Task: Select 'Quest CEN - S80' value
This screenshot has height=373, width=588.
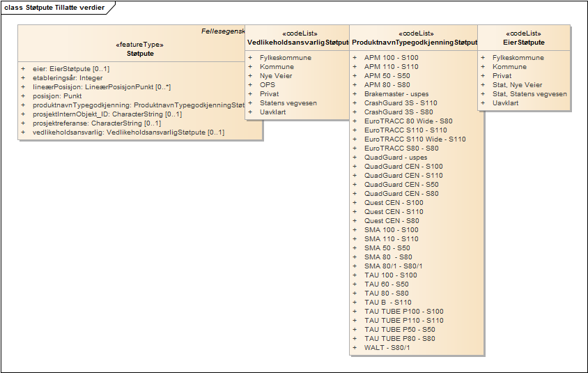Action: coord(392,220)
